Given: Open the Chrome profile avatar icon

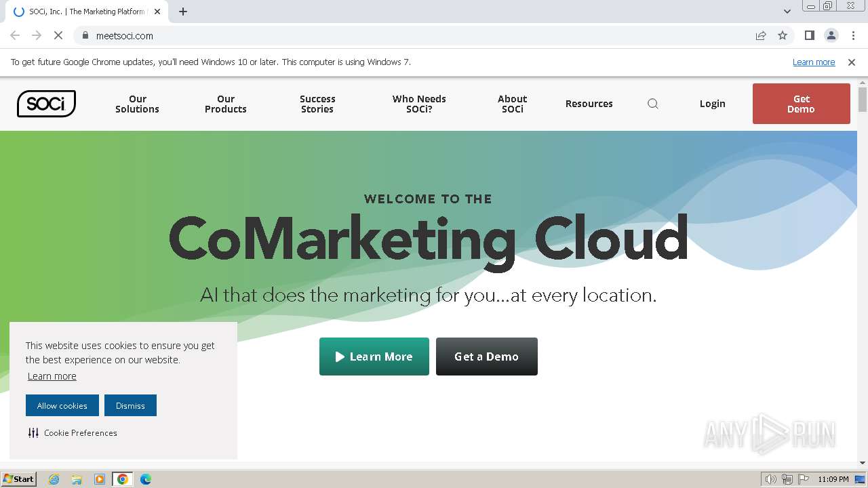Looking at the screenshot, I should (831, 36).
